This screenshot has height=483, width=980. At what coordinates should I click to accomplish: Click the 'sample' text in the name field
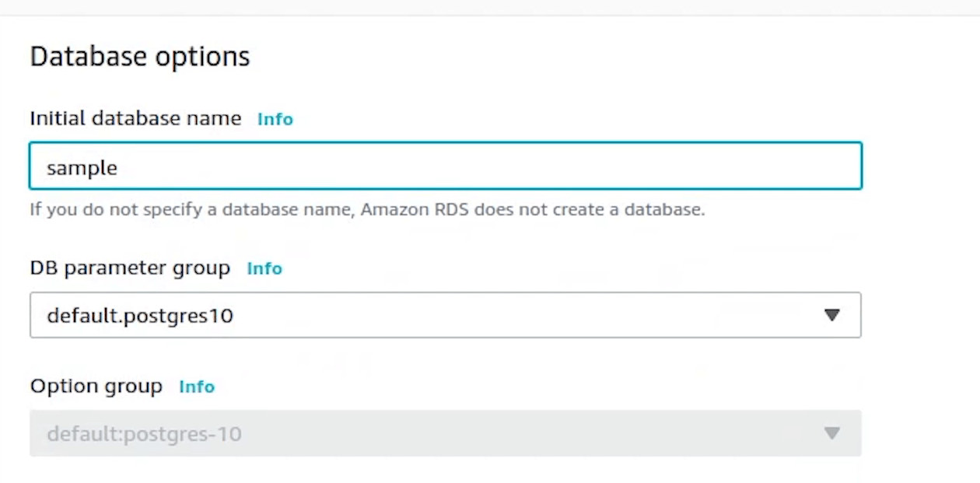click(82, 167)
